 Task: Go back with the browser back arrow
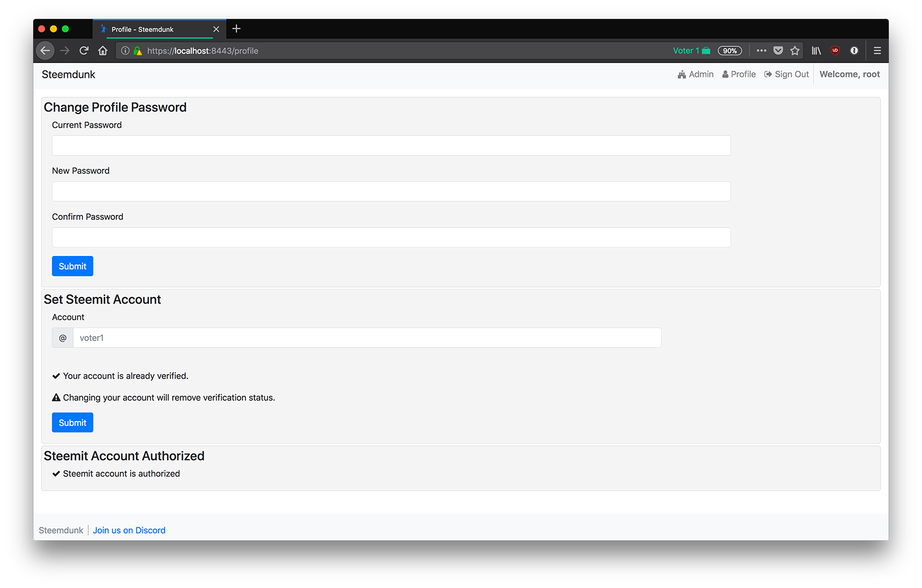click(45, 50)
